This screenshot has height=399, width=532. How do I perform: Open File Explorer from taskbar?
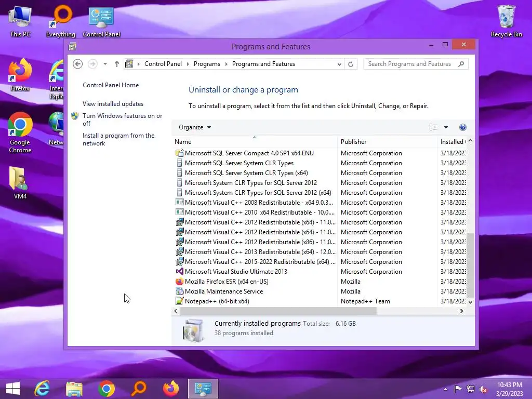click(x=74, y=389)
